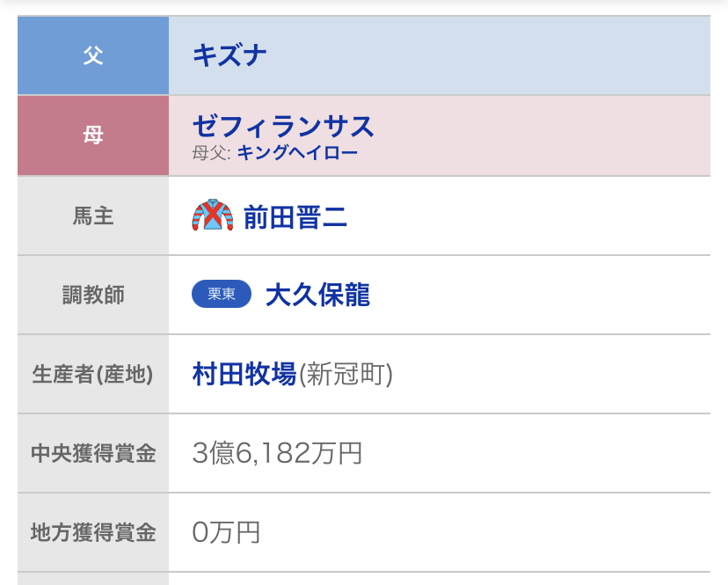Click the 母父: label text
728x585 pixels.
(211, 153)
